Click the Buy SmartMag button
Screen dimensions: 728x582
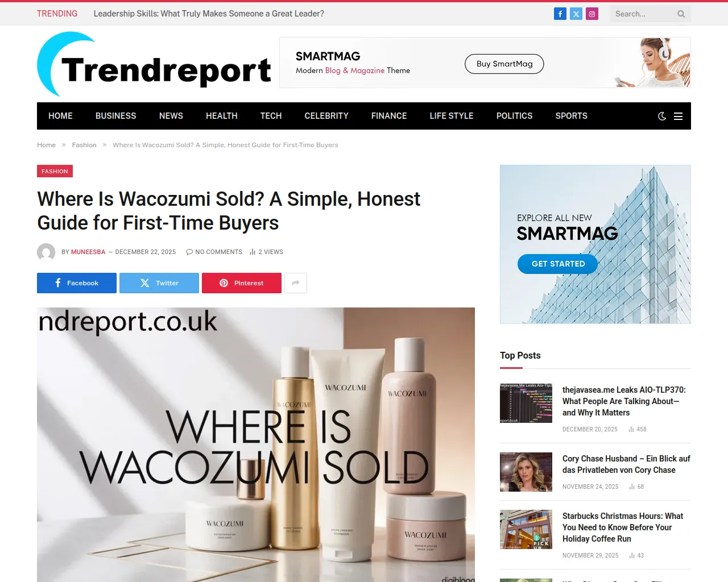(x=504, y=64)
